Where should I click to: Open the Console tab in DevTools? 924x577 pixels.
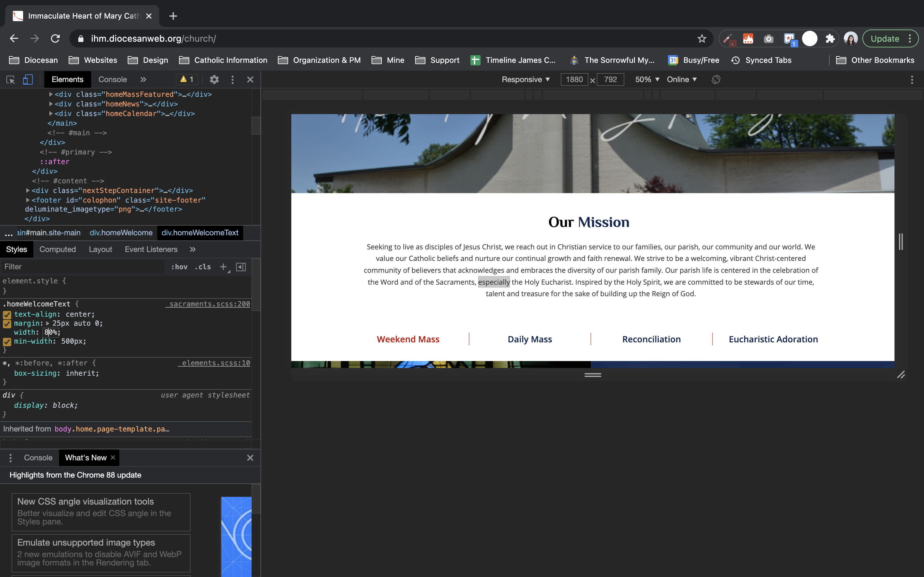click(x=112, y=79)
